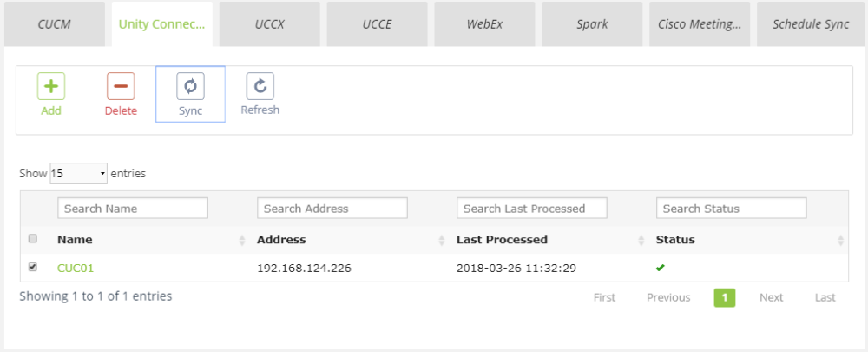868x352 pixels.
Task: Go to the Next page
Action: tap(771, 297)
